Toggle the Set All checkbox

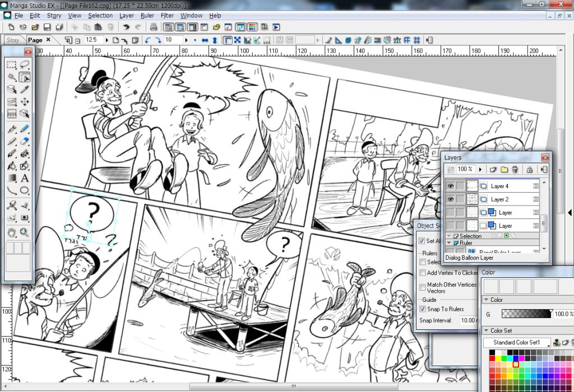tap(422, 241)
